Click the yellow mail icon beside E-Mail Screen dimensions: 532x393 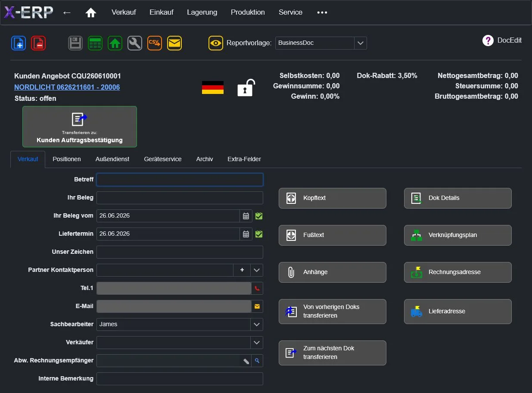(257, 306)
